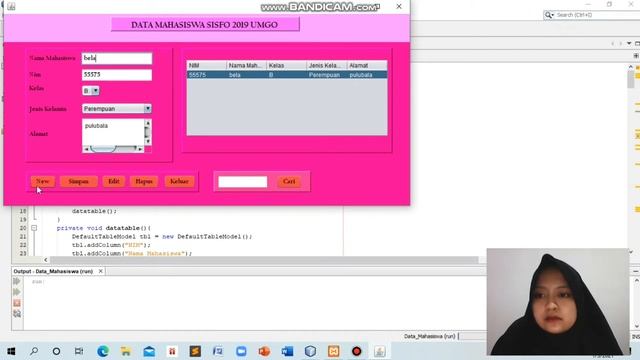Image resolution: width=640 pixels, height=360 pixels.
Task: Open Windows taskbar Search
Action: click(x=34, y=351)
